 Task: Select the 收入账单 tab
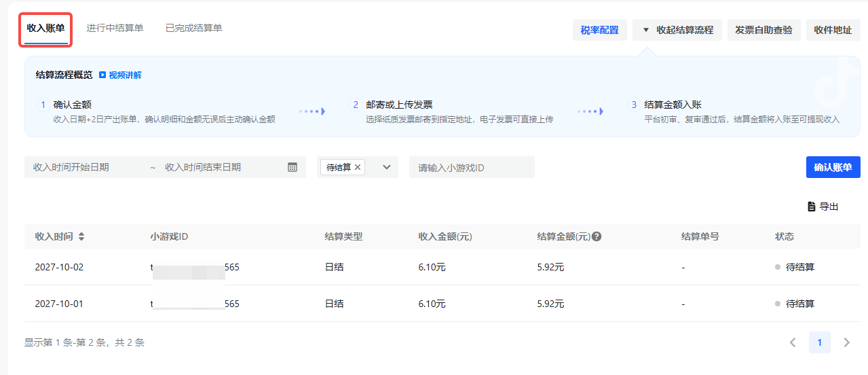(x=45, y=29)
